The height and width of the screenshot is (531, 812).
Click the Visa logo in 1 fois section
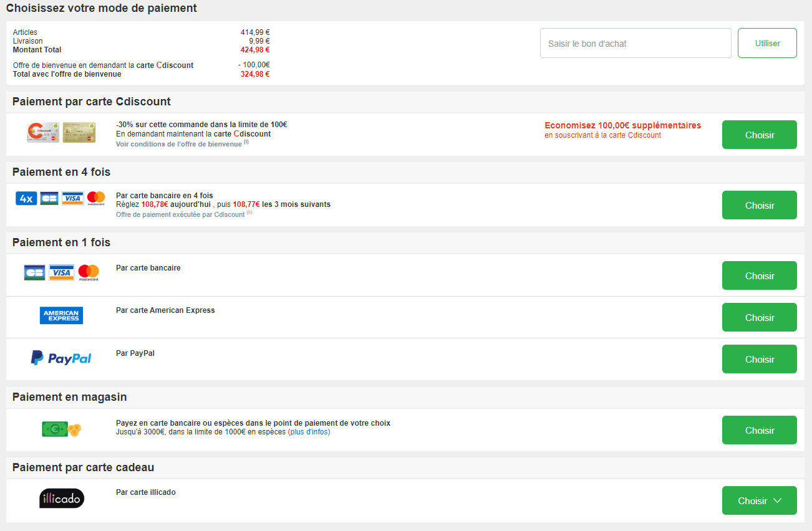click(62, 272)
